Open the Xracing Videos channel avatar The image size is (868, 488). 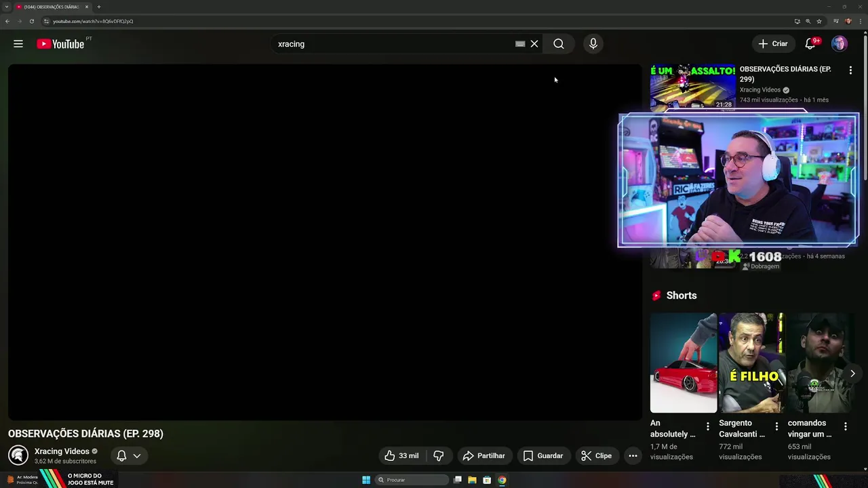pyautogui.click(x=18, y=455)
